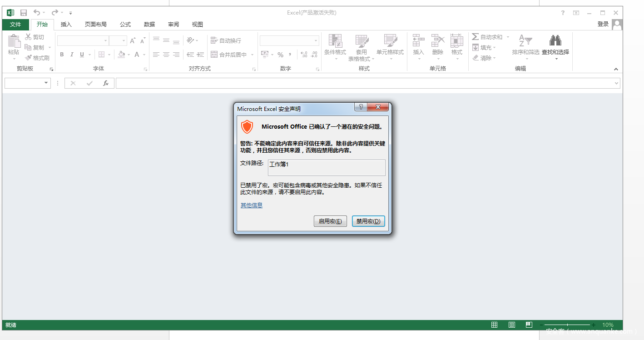
Task: Click Sign in (登录) at top right
Action: 603,24
